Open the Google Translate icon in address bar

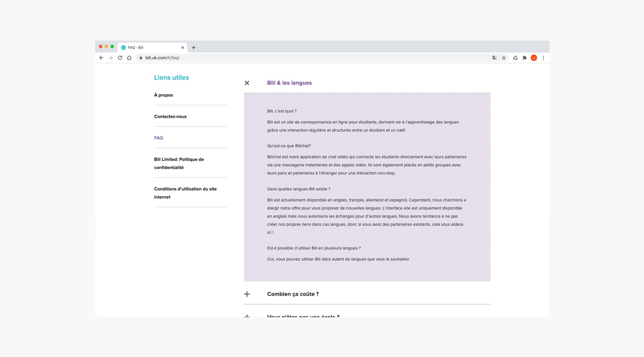(x=494, y=58)
